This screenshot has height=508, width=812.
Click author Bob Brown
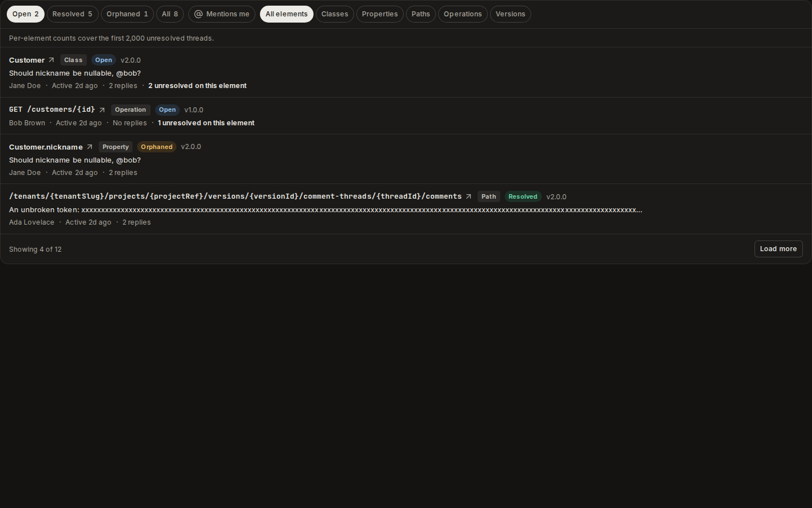(x=27, y=123)
